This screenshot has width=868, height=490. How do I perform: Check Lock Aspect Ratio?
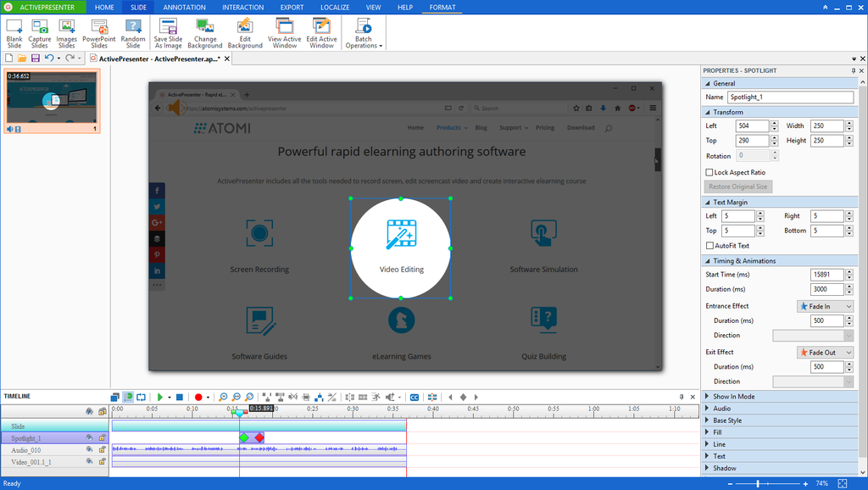(709, 172)
